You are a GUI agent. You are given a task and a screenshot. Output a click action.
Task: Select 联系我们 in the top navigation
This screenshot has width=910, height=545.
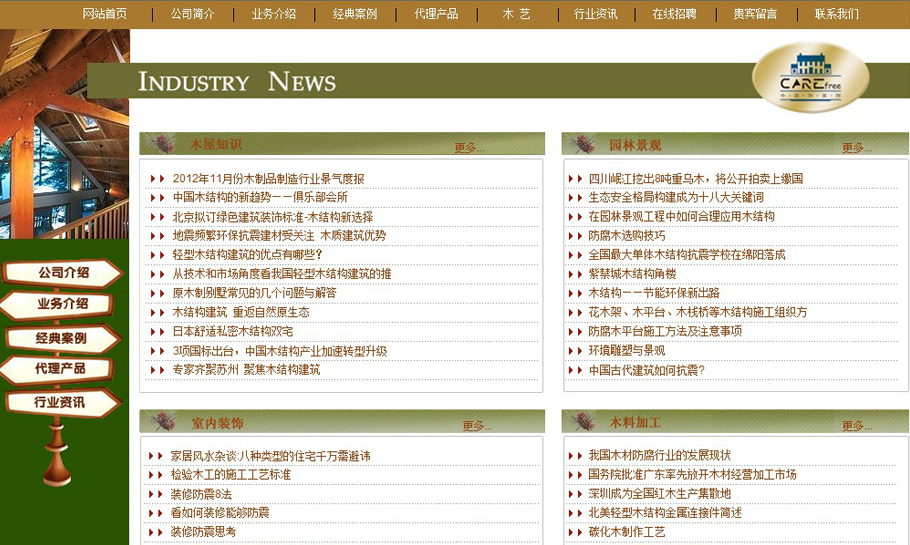[836, 14]
